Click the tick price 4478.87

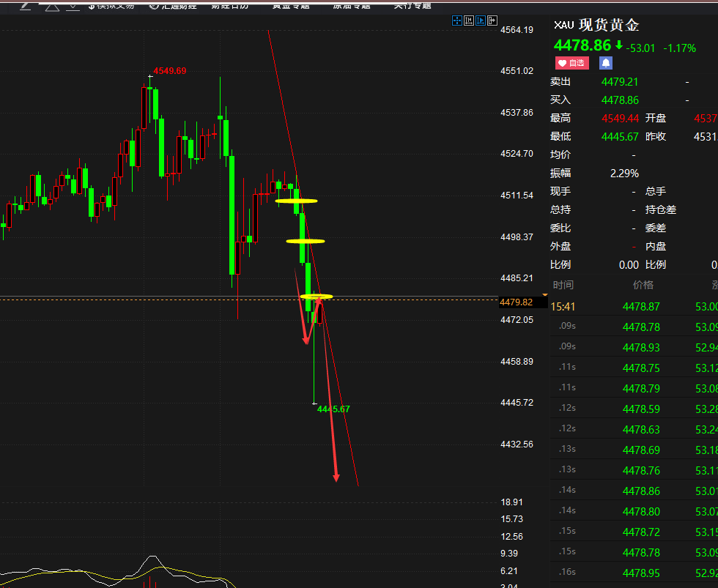click(641, 307)
